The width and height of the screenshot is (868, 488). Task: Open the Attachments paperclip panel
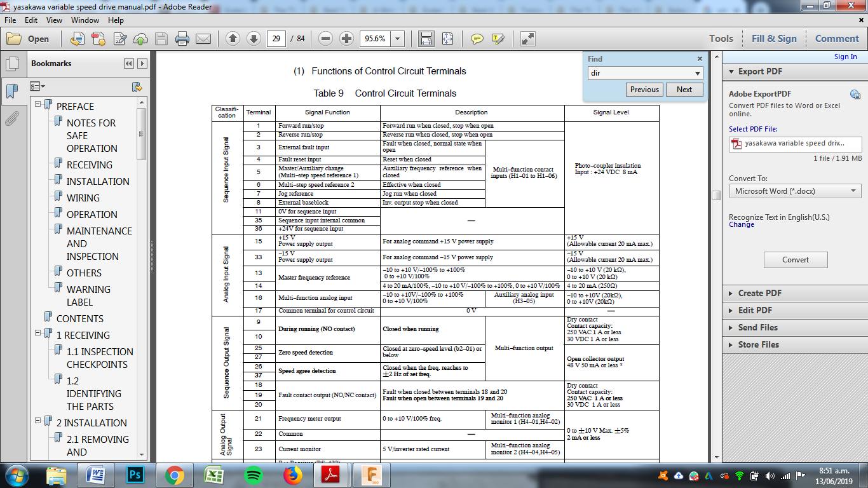tap(12, 118)
